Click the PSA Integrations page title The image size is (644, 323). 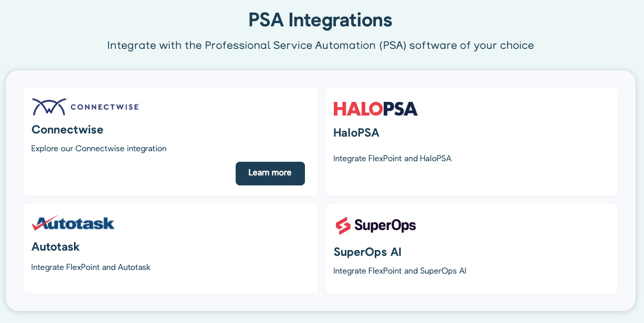pyautogui.click(x=320, y=20)
